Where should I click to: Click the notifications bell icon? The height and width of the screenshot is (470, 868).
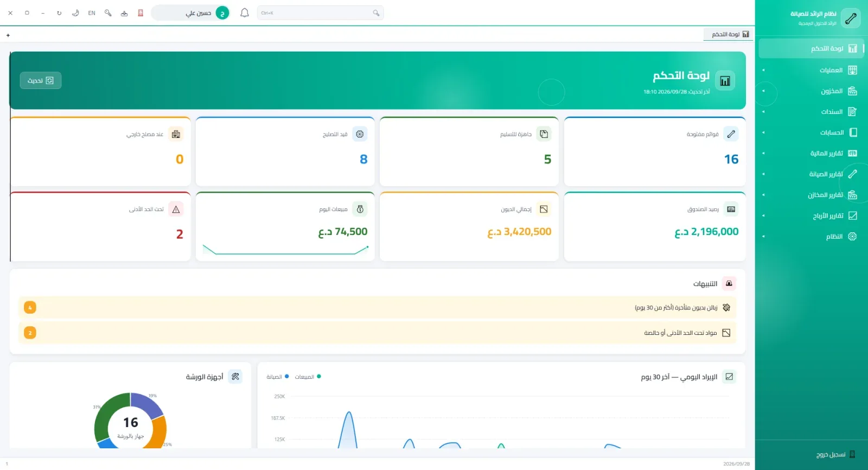pos(245,12)
